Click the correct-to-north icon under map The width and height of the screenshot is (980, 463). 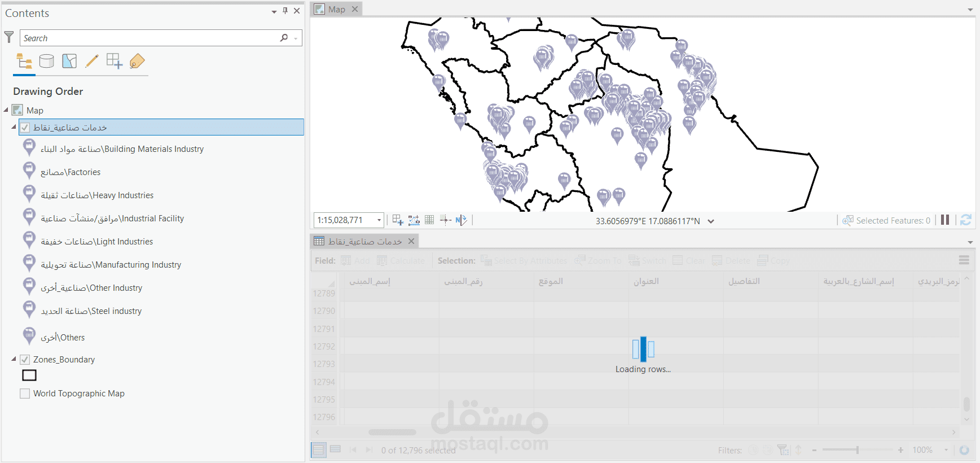[461, 220]
